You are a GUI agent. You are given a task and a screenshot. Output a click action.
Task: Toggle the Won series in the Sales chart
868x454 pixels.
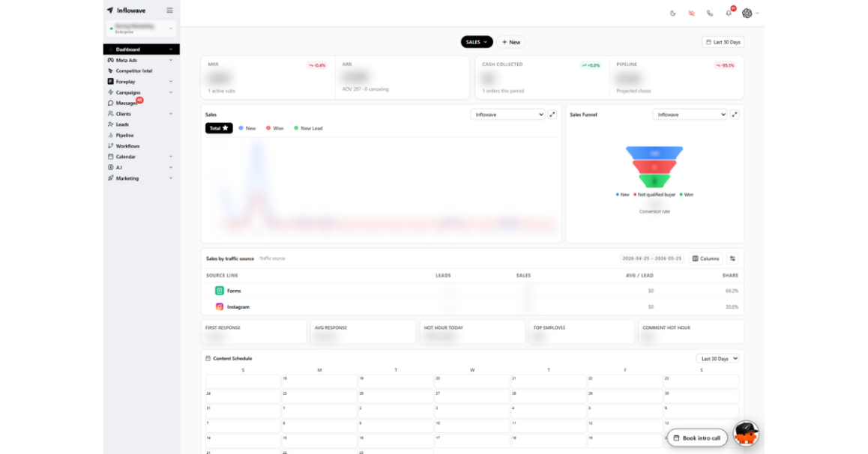point(274,128)
